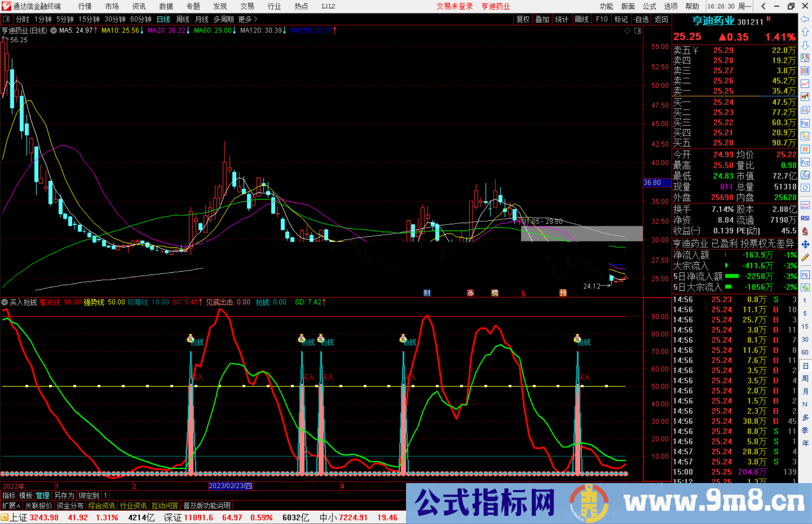Viewport: 812px width, 524px height.
Task: Click the 复权 button
Action: pyautogui.click(x=523, y=19)
